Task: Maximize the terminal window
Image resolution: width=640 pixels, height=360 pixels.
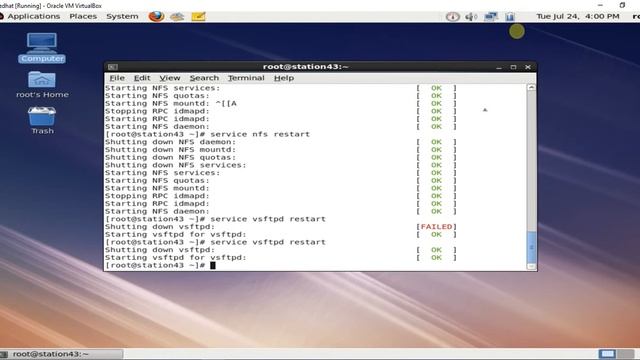Action: point(513,67)
